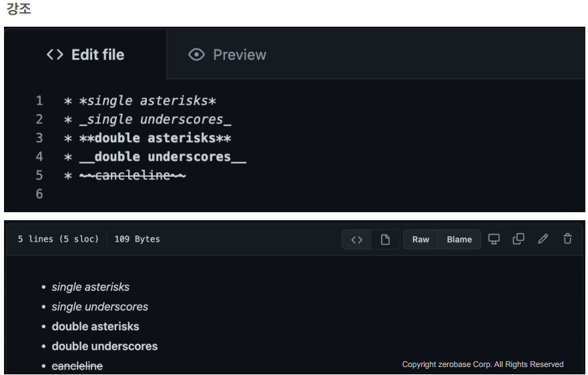Image resolution: width=588 pixels, height=375 pixels.
Task: Open the Blame view
Action: (x=459, y=240)
